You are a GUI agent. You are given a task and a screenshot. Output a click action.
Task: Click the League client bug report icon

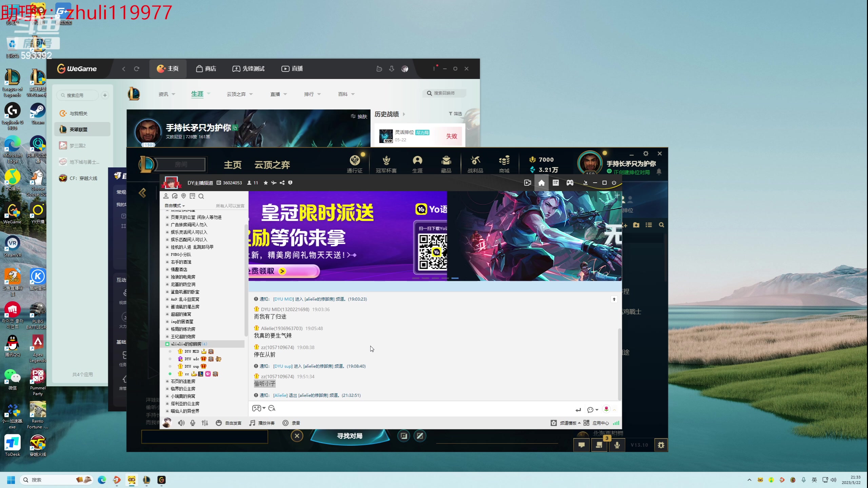click(x=661, y=445)
